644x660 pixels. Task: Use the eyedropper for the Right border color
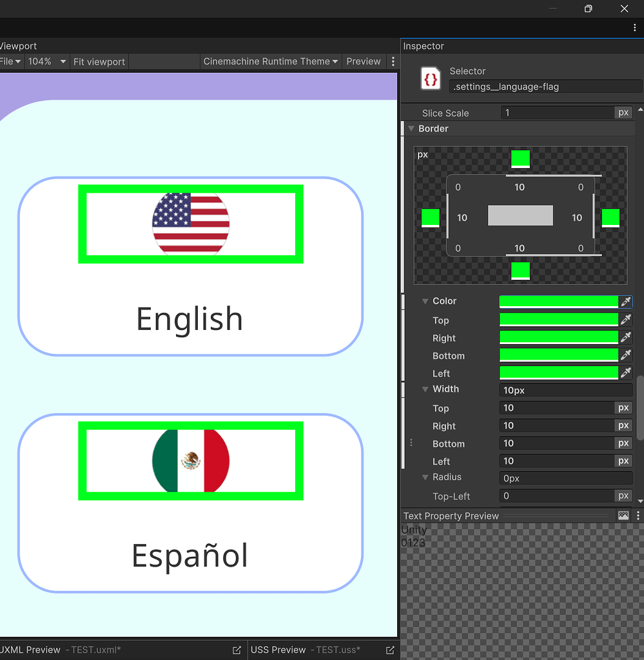click(625, 336)
